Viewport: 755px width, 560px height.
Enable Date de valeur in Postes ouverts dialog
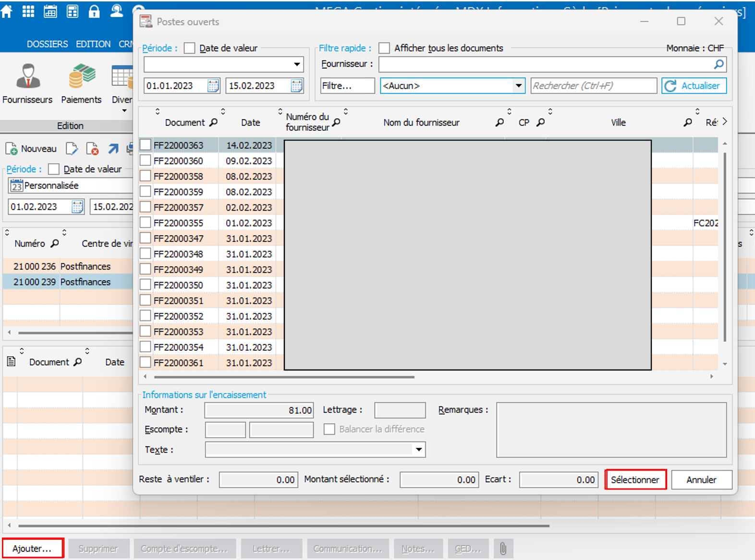[x=190, y=48]
